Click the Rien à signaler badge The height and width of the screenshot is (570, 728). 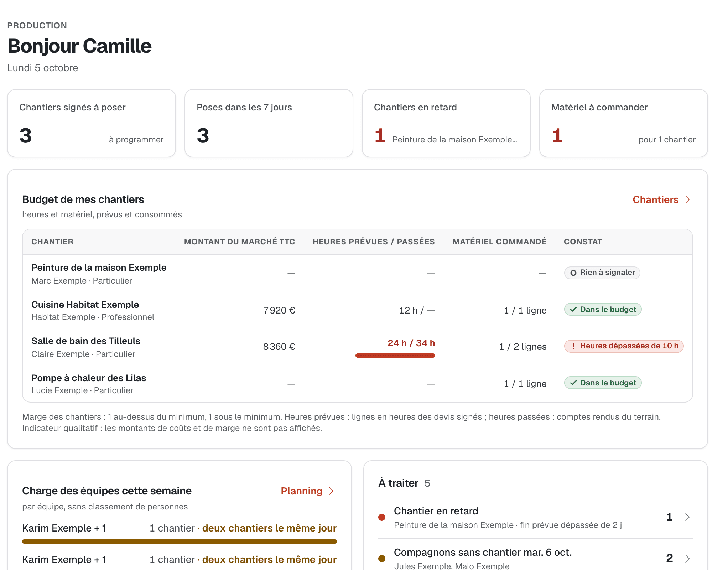602,273
